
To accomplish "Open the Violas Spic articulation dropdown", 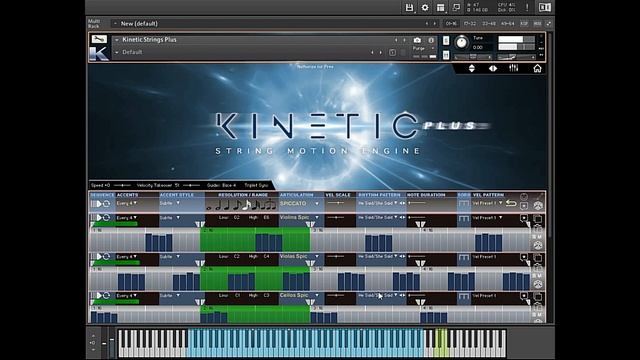I will click(x=299, y=256).
